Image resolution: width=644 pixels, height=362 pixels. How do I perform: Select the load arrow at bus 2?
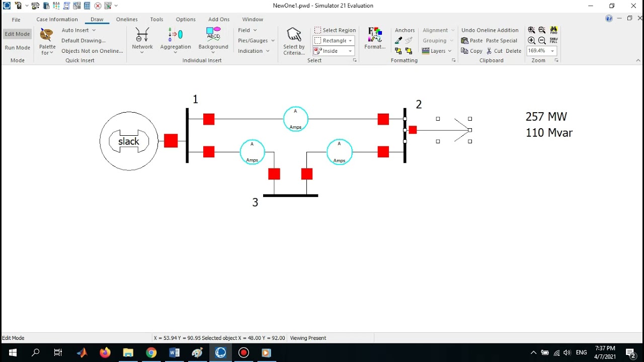(462, 130)
